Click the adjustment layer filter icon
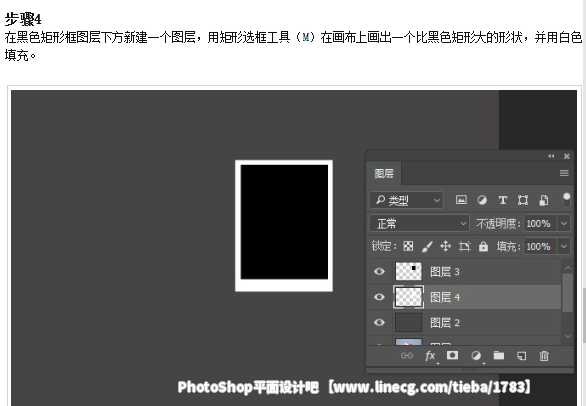This screenshot has height=406, width=586. (x=482, y=200)
